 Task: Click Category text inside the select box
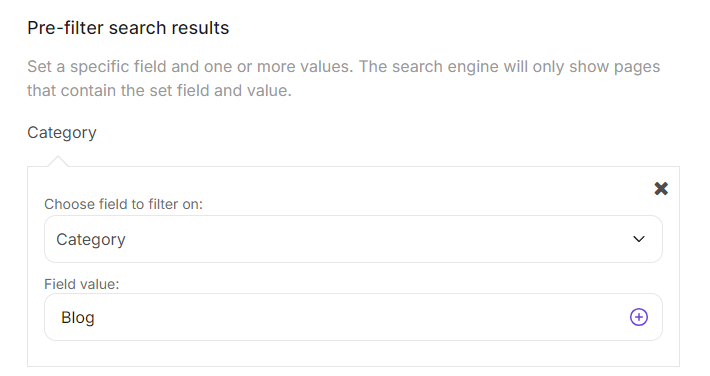point(91,240)
